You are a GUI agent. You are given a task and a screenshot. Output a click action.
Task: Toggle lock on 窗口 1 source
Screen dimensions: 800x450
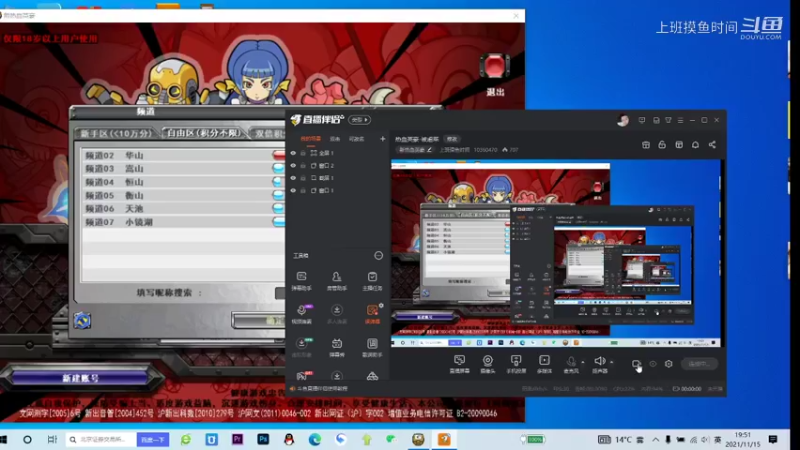point(303,190)
